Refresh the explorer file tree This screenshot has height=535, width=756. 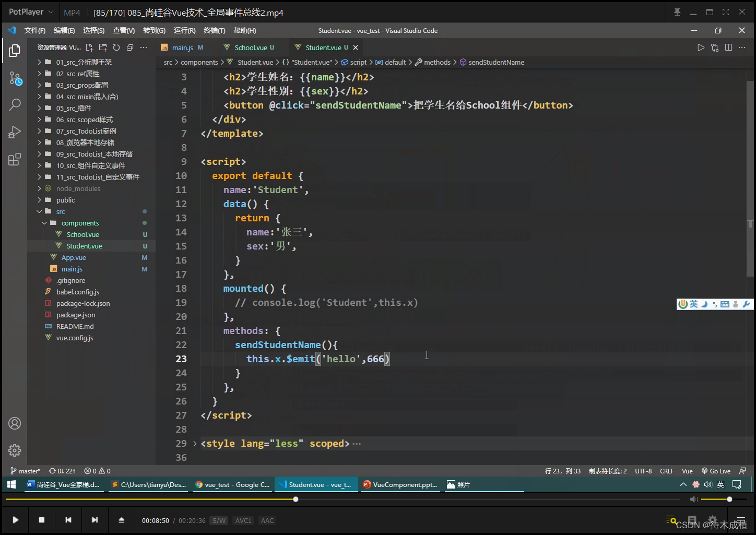116,47
